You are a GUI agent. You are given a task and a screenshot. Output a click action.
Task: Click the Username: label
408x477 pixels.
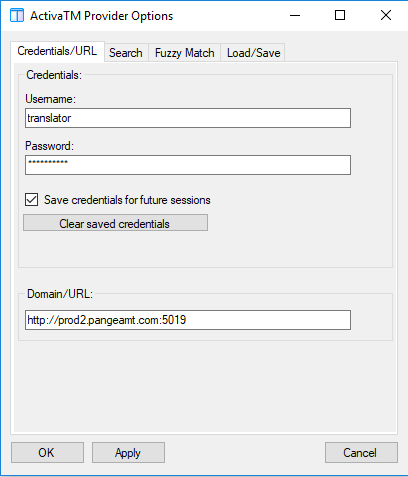click(x=51, y=99)
